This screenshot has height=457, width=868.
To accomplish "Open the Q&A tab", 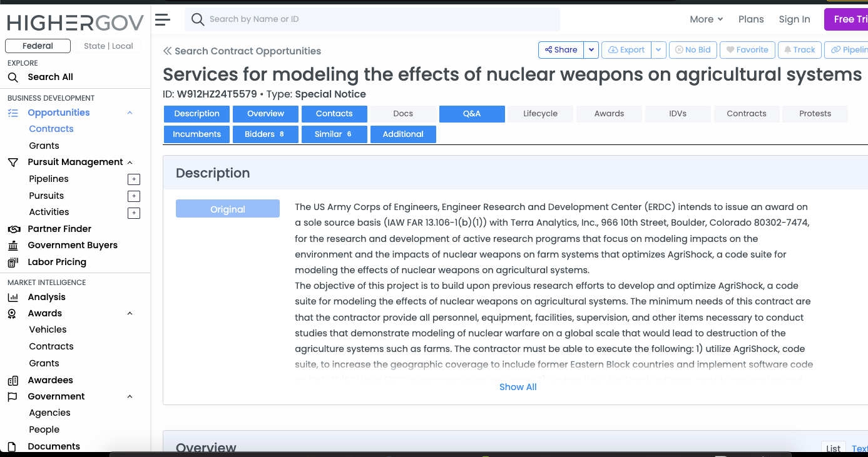I will tap(472, 114).
